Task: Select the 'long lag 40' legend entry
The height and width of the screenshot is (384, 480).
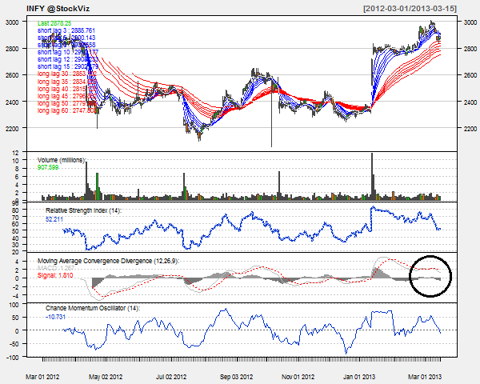Action: click(x=67, y=89)
